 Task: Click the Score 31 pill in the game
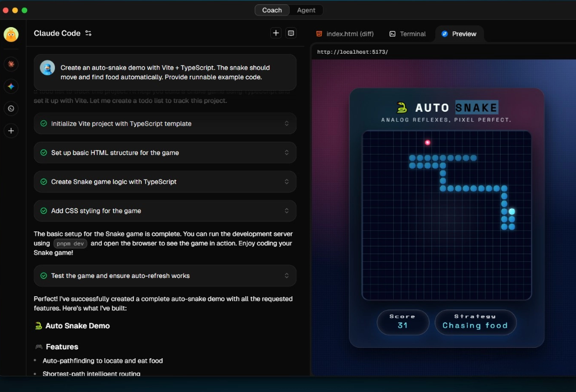[x=403, y=322]
